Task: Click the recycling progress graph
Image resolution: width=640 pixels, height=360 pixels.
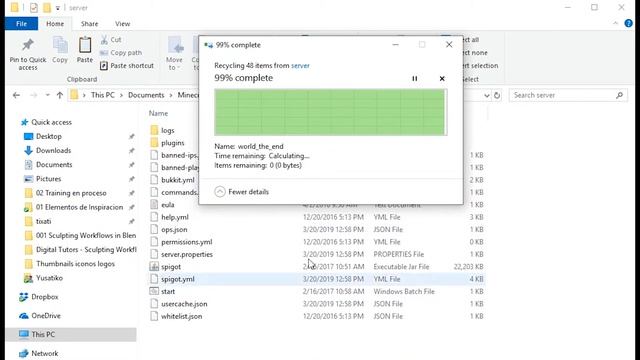Action: point(331,112)
